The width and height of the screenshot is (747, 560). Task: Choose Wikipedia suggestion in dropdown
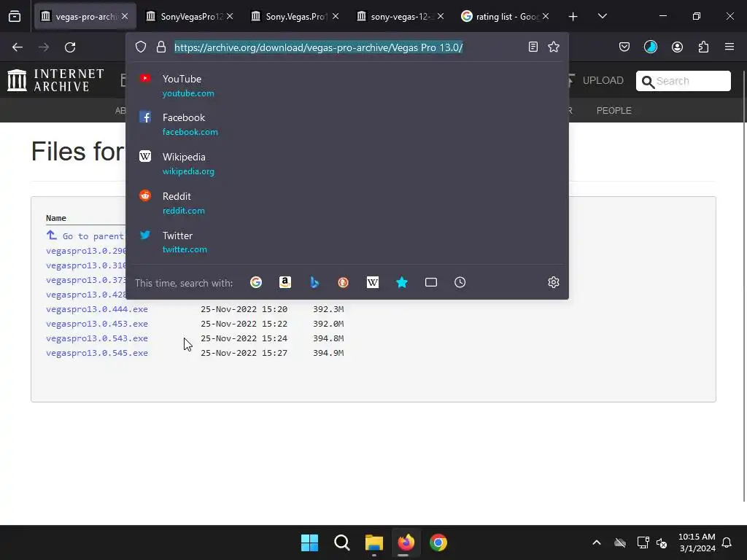click(x=347, y=164)
